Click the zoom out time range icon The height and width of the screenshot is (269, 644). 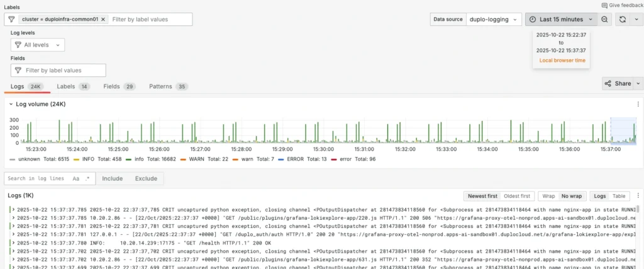click(x=604, y=20)
